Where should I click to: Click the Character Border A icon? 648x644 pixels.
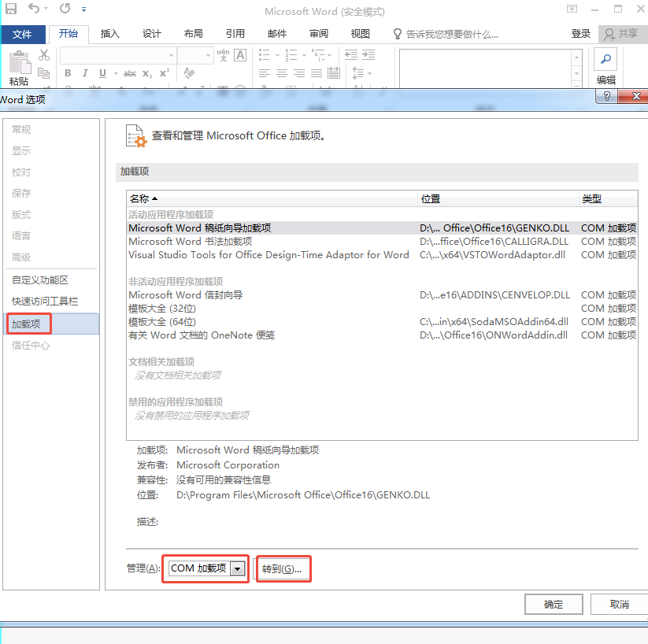(240, 54)
